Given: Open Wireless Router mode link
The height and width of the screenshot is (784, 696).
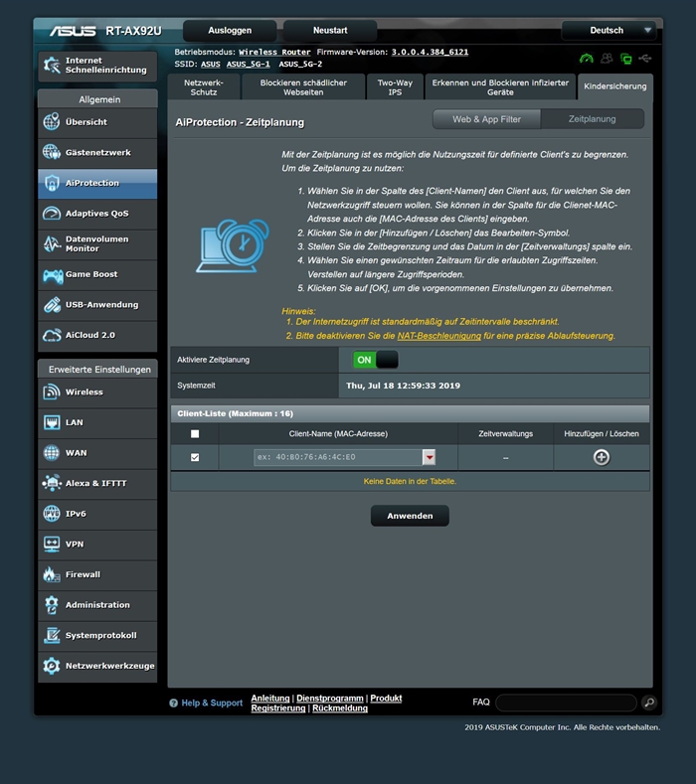Looking at the screenshot, I should [274, 52].
